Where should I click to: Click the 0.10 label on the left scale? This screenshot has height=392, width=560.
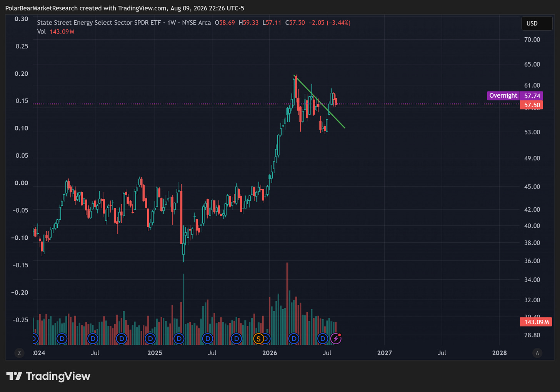click(x=22, y=128)
